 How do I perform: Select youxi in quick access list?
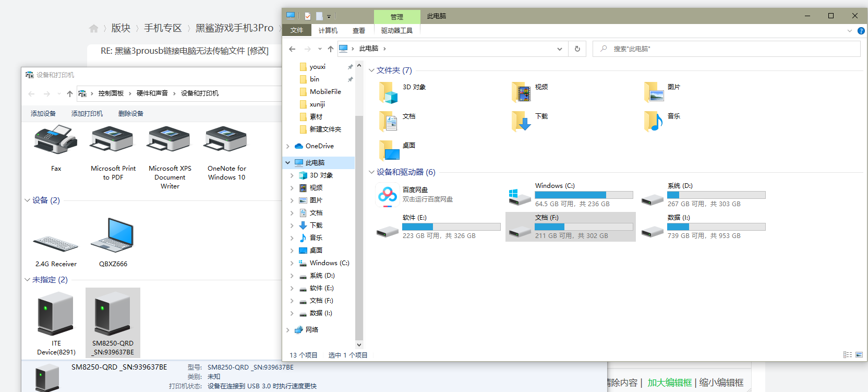(317, 67)
